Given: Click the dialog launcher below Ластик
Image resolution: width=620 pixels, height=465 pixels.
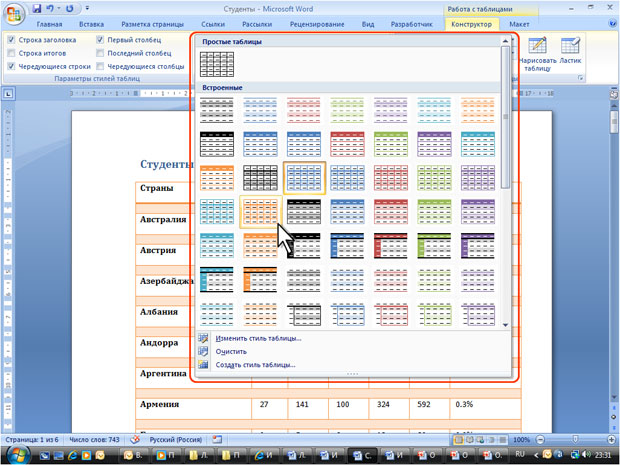Looking at the screenshot, I should tap(580, 78).
